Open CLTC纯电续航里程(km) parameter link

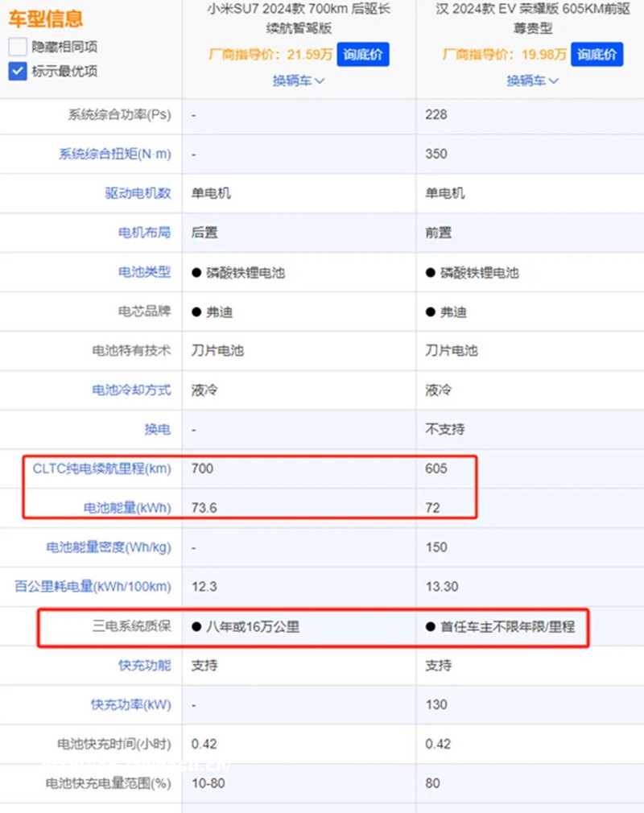101,468
